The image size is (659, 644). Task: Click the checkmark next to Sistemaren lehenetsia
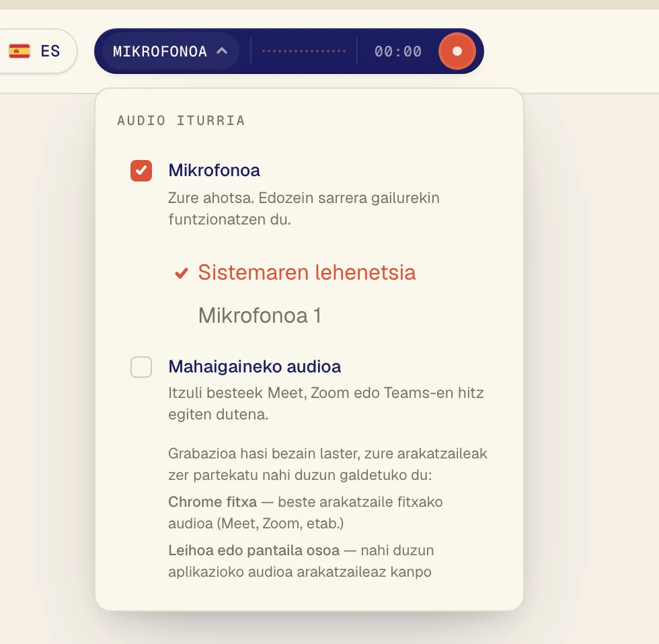[181, 273]
